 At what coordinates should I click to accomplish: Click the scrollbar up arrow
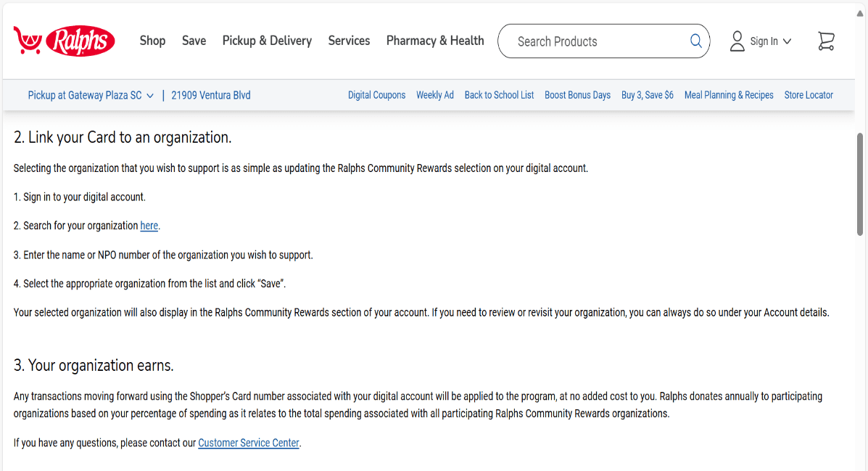pyautogui.click(x=860, y=14)
